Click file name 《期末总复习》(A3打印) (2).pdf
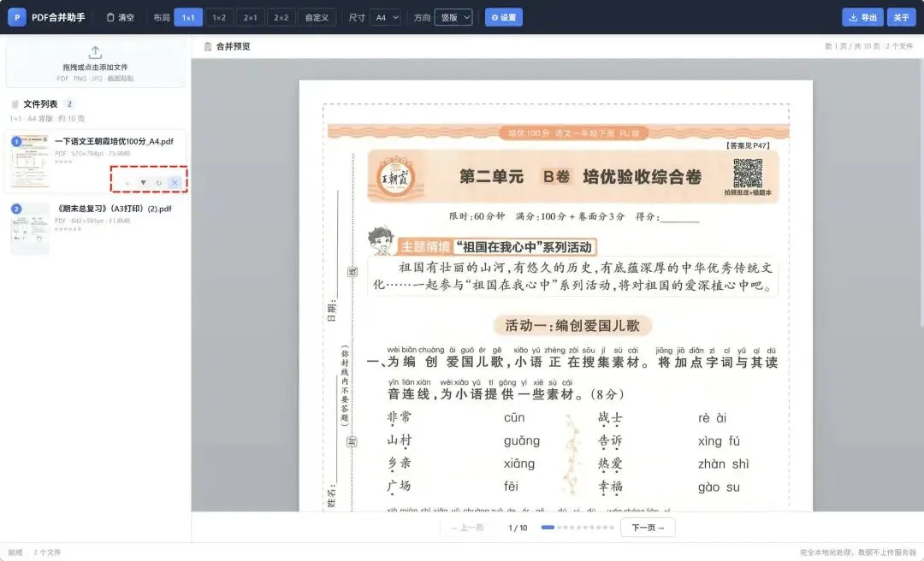This screenshot has width=924, height=561. click(114, 209)
